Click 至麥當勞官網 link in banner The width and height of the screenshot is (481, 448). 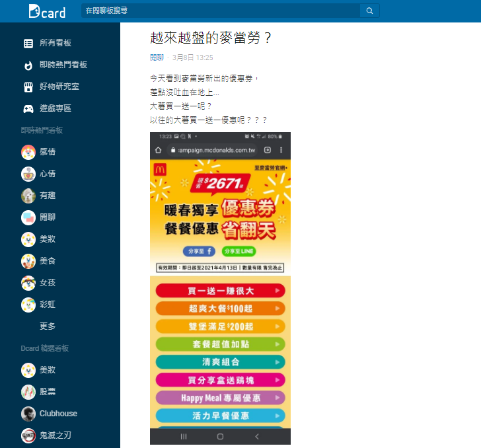[271, 168]
